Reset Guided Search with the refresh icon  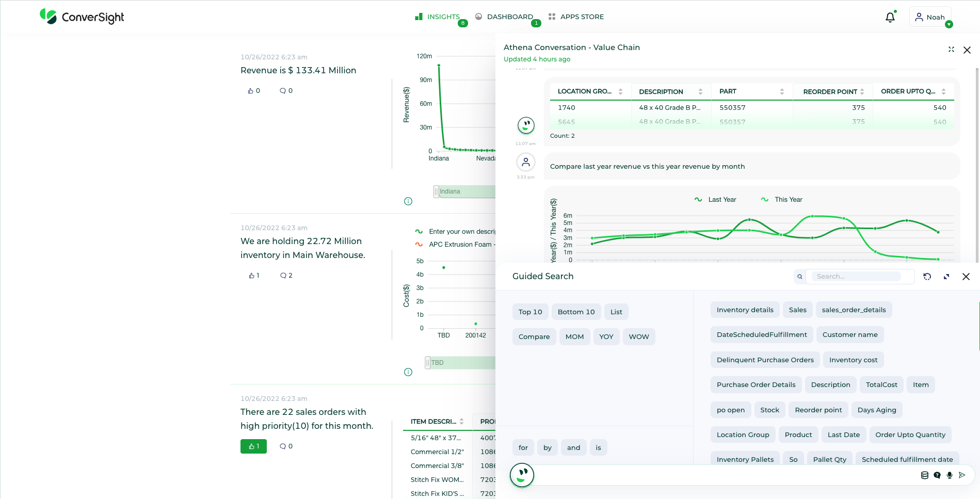(x=927, y=277)
